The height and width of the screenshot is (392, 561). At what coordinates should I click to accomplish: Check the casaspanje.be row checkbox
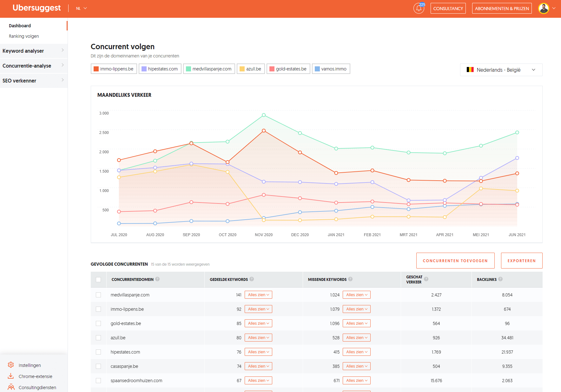(x=98, y=366)
